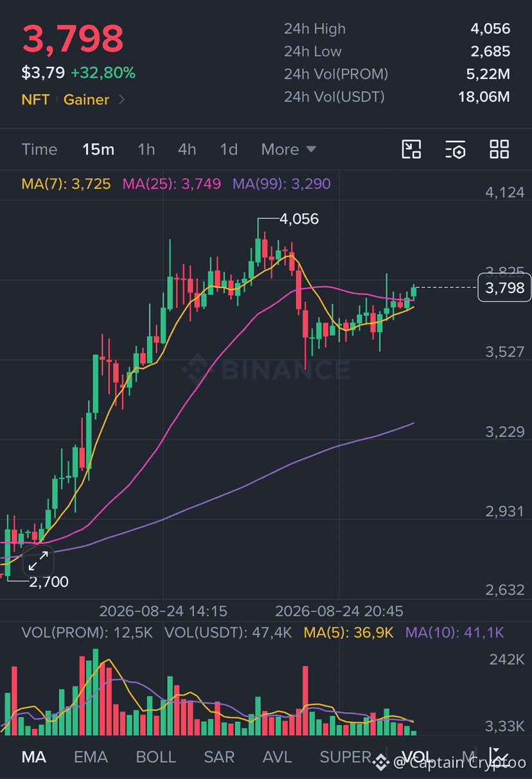Switch to the 1h interval
Screen dimensions: 532x779
(x=146, y=149)
